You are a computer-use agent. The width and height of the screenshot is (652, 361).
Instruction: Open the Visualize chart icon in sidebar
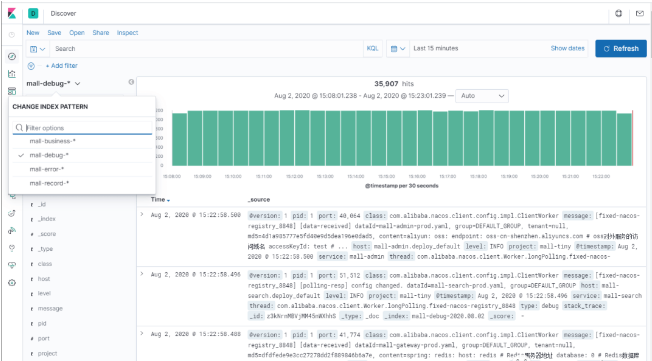click(x=12, y=74)
